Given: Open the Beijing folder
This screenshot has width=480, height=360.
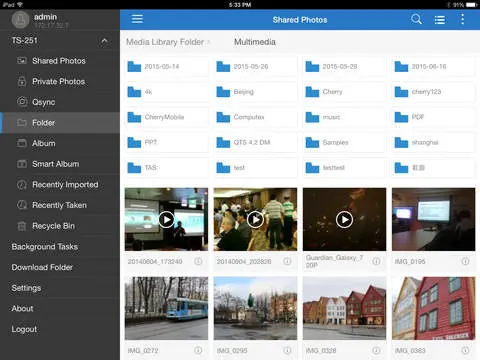Looking at the screenshot, I should coord(255,92).
